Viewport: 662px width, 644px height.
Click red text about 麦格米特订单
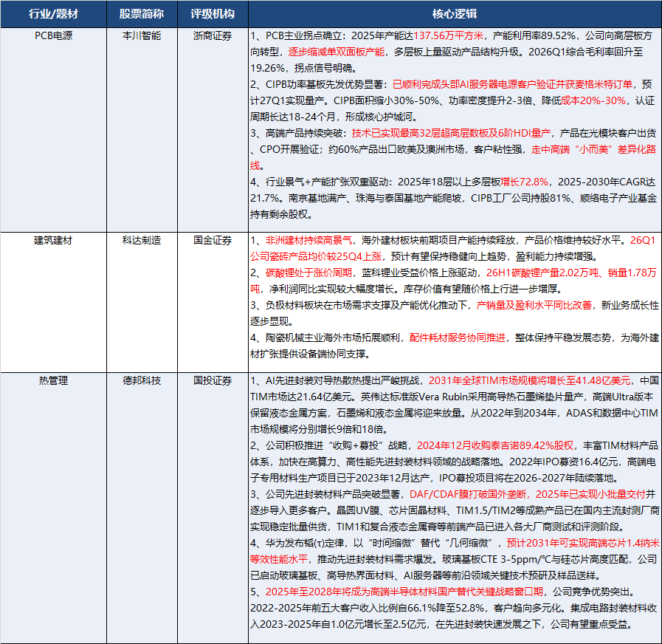click(512, 84)
